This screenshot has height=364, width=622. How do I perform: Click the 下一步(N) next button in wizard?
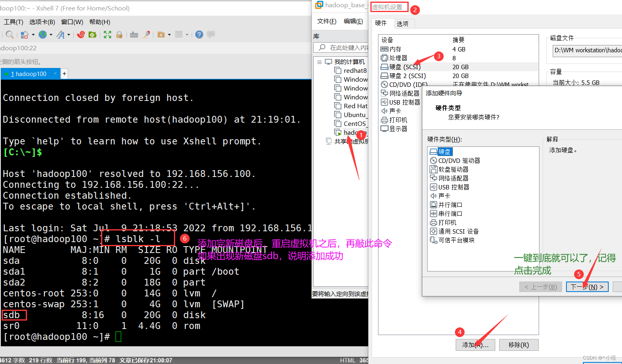point(587,287)
